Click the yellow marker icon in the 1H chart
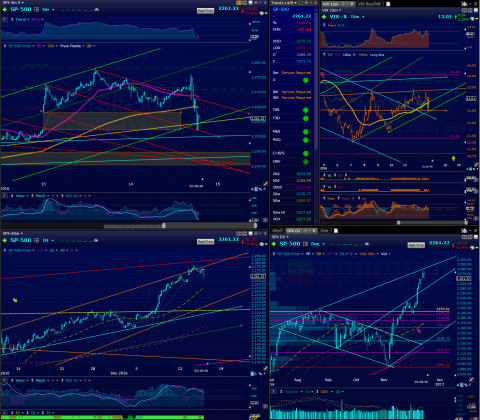 point(15,300)
